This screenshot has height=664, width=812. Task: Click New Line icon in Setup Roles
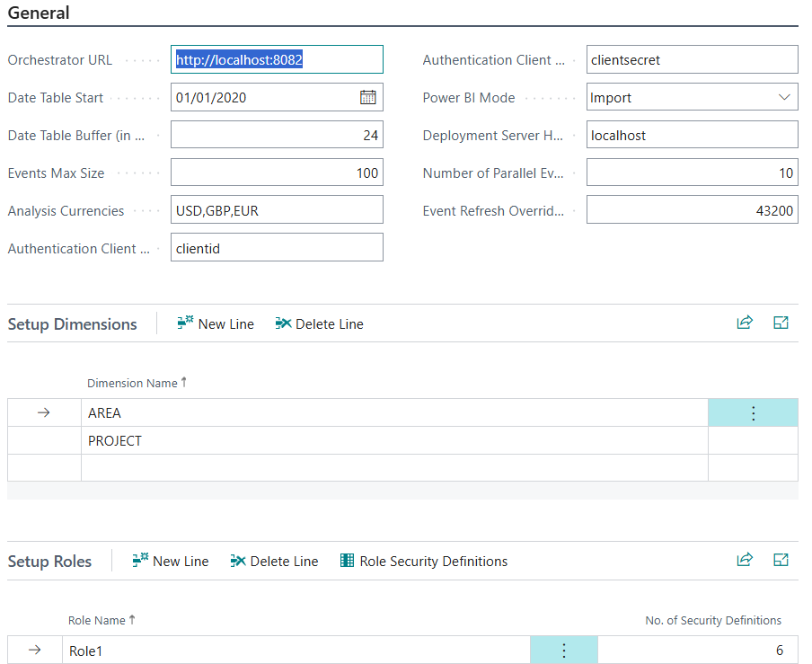(140, 561)
